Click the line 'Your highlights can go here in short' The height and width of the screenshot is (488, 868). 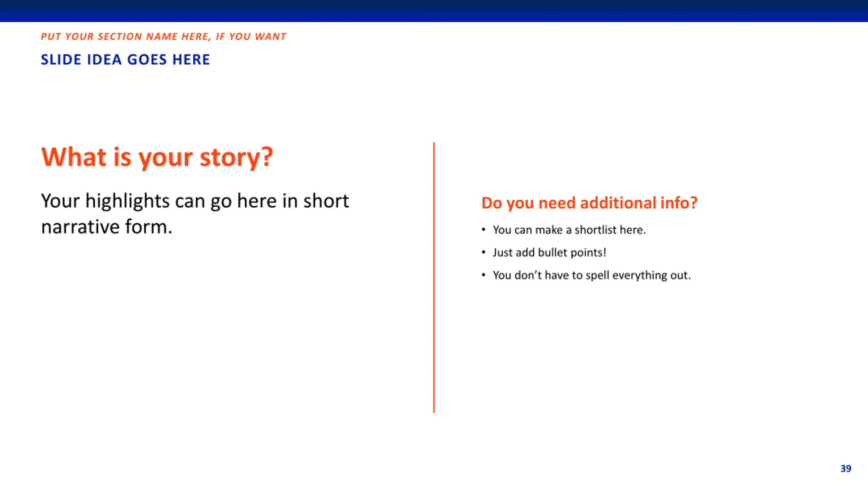point(195,201)
